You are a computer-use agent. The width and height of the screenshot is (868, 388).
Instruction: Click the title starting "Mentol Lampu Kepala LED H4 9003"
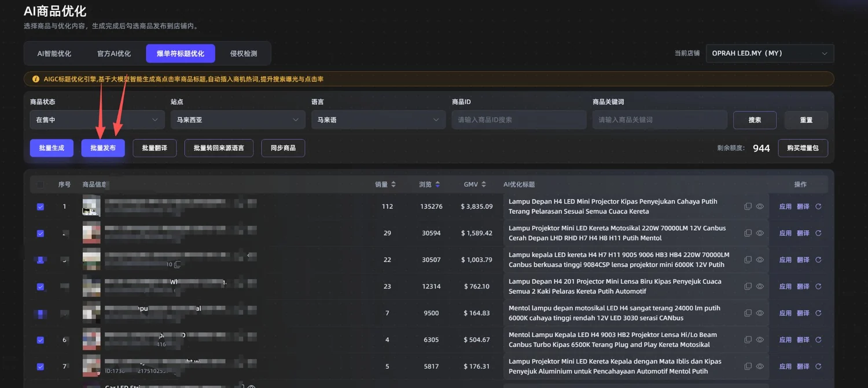click(x=613, y=339)
